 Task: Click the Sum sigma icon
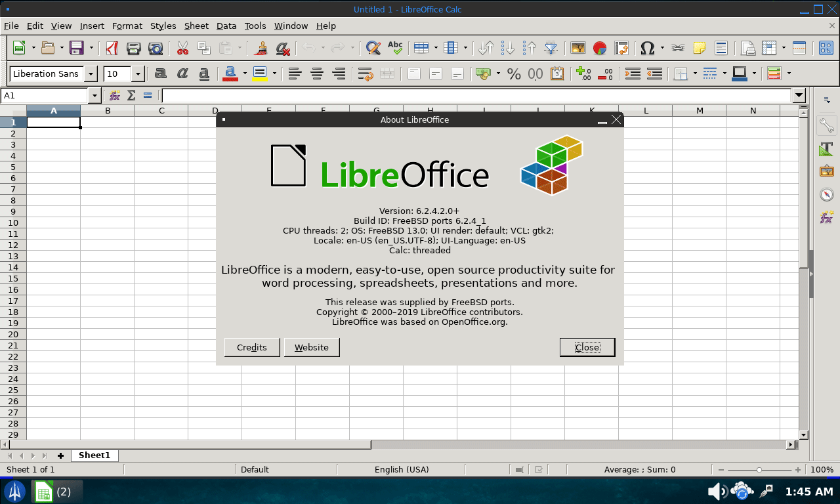pyautogui.click(x=131, y=96)
